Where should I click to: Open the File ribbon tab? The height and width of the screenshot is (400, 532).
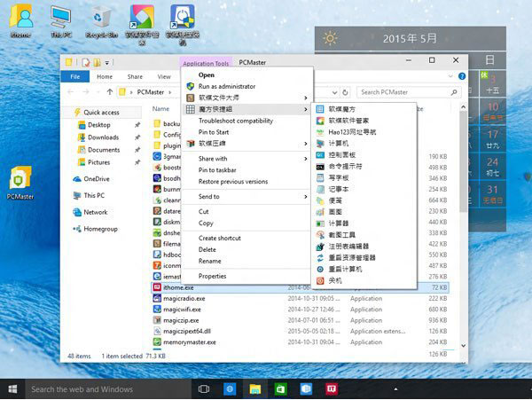75,76
